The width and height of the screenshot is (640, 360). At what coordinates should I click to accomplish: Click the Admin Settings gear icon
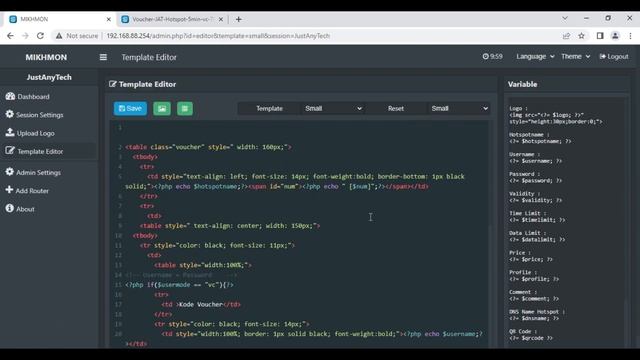pyautogui.click(x=9, y=172)
